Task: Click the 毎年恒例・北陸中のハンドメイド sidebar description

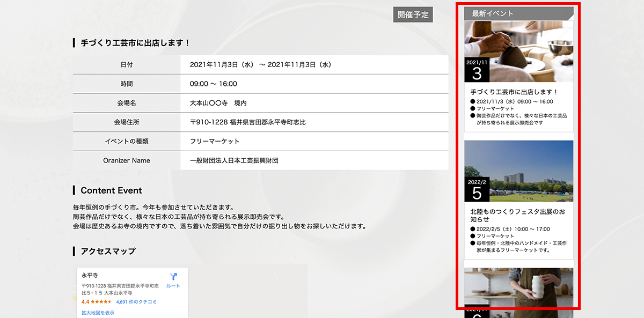Action: 521,247
